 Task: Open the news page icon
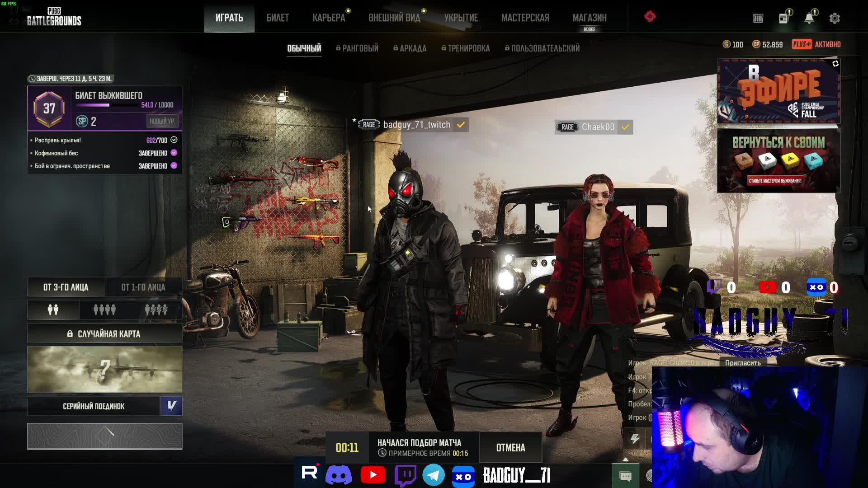(x=784, y=19)
